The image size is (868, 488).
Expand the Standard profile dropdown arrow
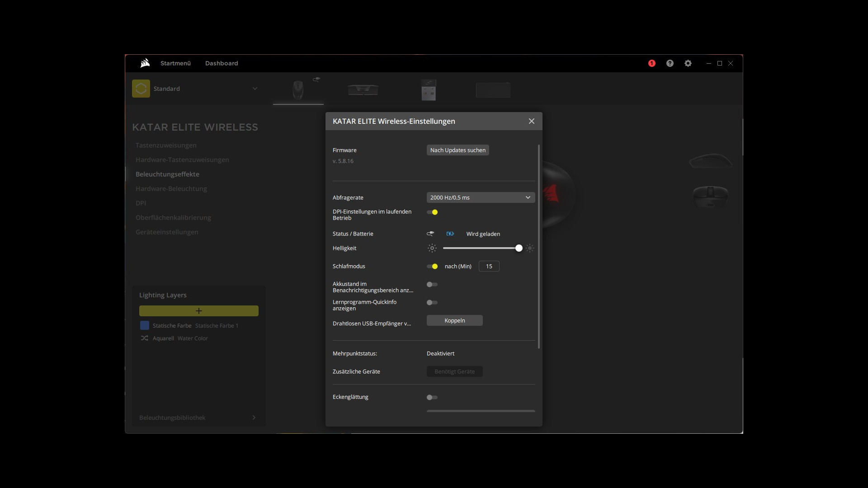(x=255, y=89)
